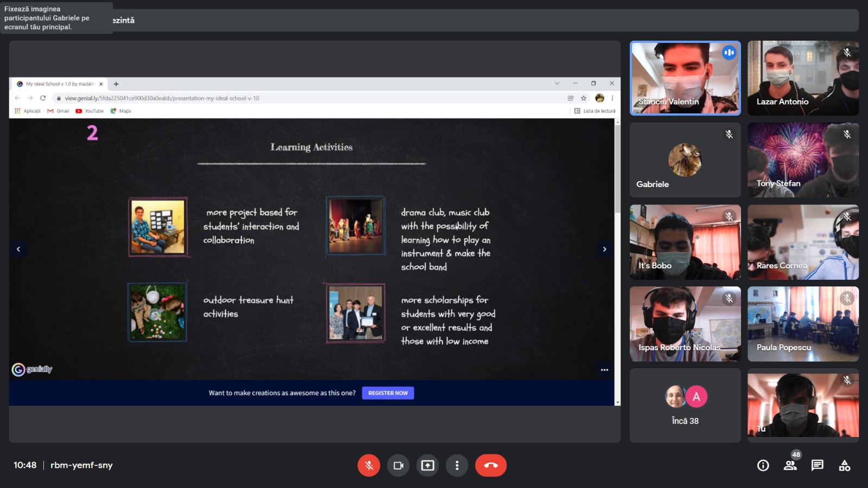868x488 pixels.
Task: Toggle the camera off
Action: 398,465
